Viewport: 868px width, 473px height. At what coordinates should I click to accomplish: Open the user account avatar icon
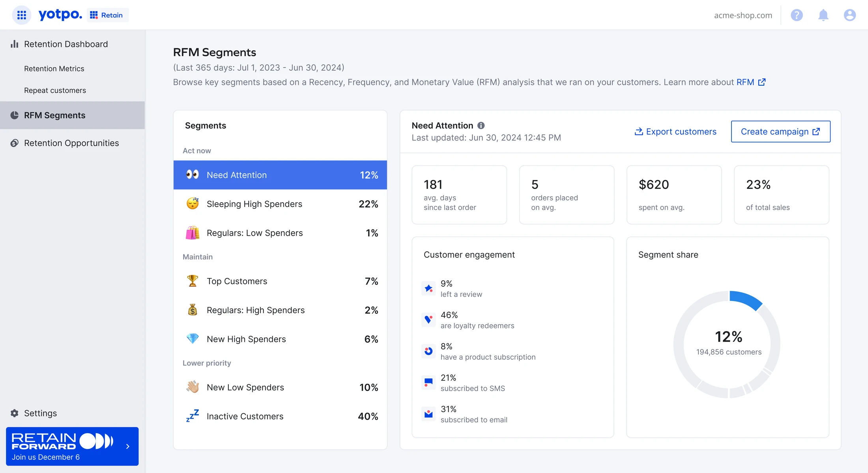click(x=849, y=15)
